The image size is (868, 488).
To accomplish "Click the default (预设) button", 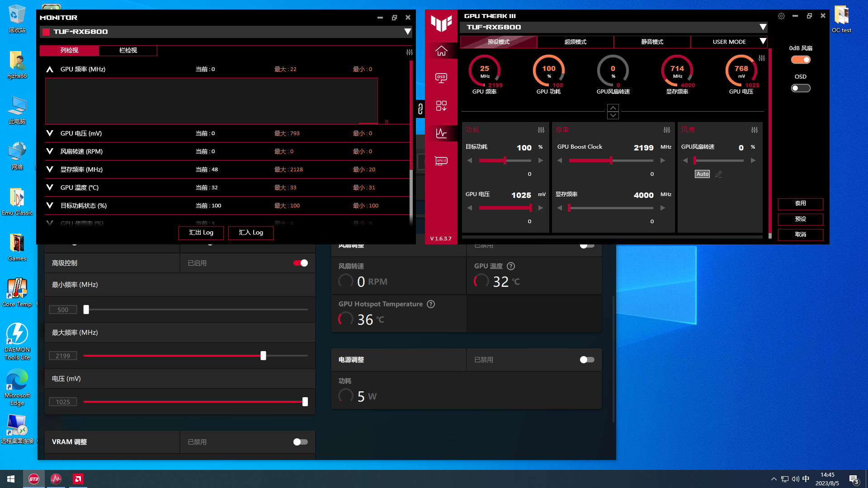I will pyautogui.click(x=801, y=219).
